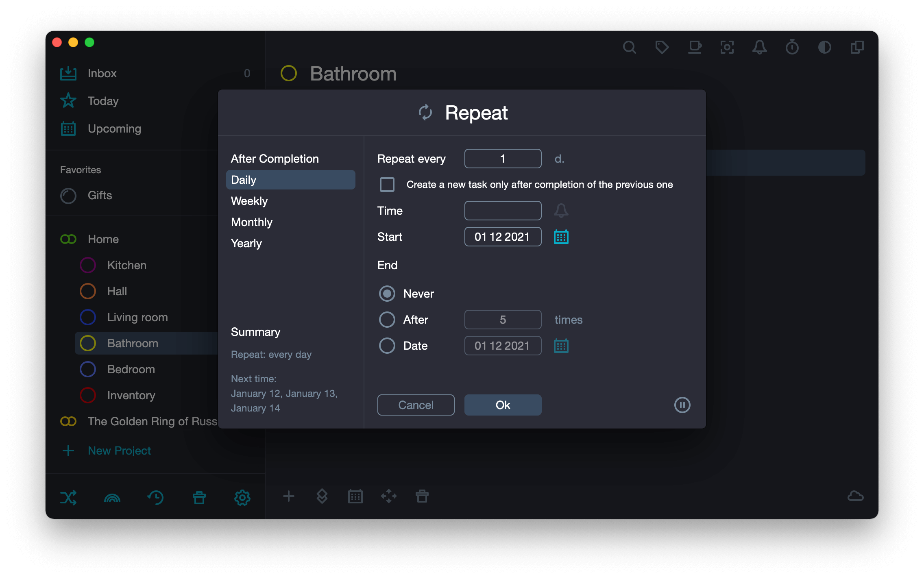
Task: Open Bathroom project in sidebar
Action: click(x=146, y=343)
